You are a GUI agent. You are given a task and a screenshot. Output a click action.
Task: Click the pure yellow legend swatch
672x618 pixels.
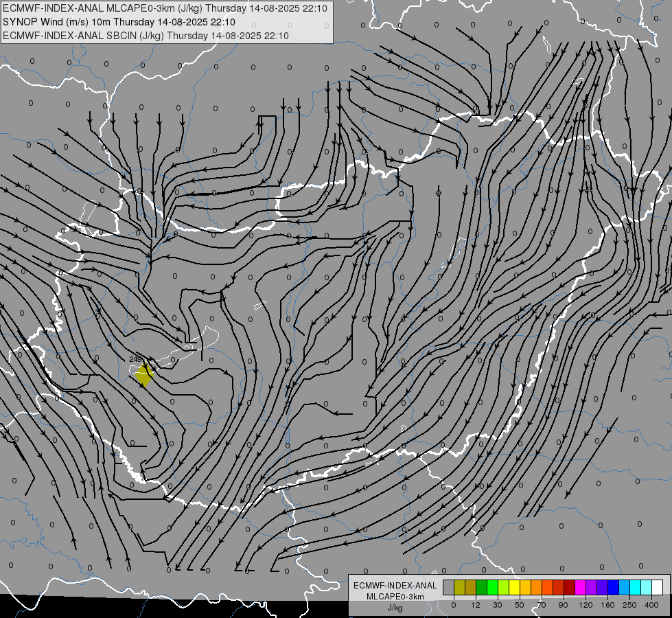click(514, 587)
